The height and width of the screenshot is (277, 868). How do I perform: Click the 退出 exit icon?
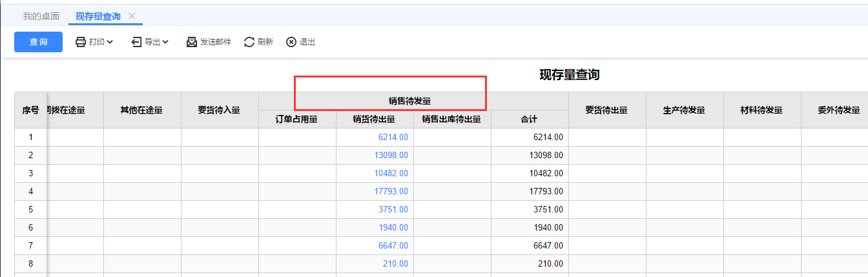point(291,42)
